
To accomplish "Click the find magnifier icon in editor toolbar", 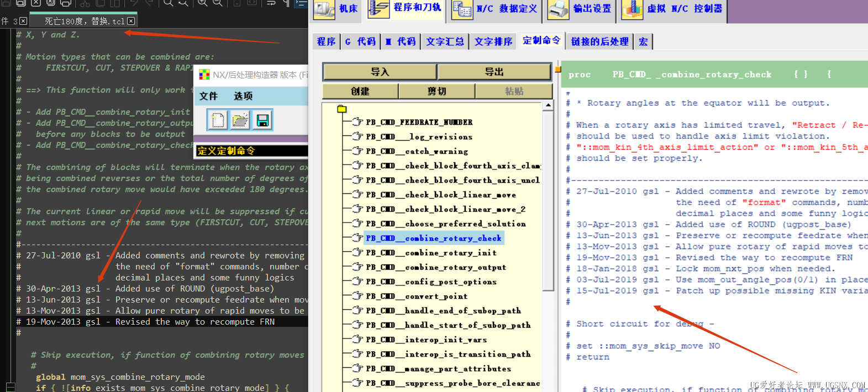I will [168, 3].
